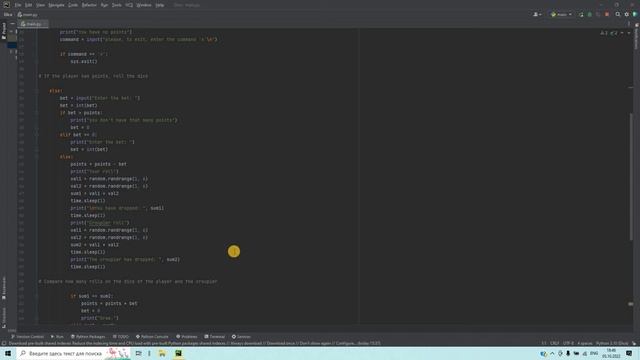The height and width of the screenshot is (360, 640).
Task: Open the File menu
Action: [x=18, y=5]
